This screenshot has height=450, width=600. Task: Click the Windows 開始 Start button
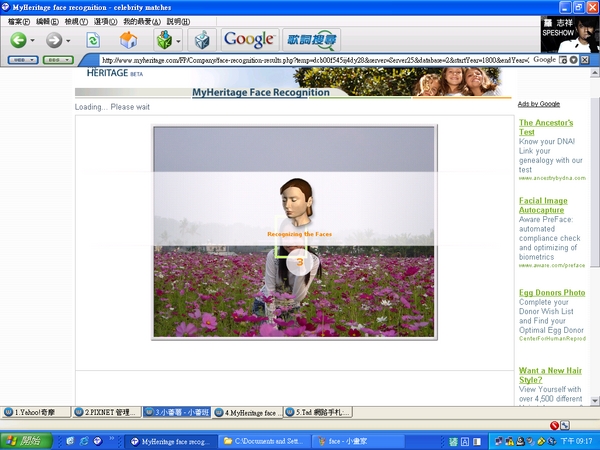point(26,441)
